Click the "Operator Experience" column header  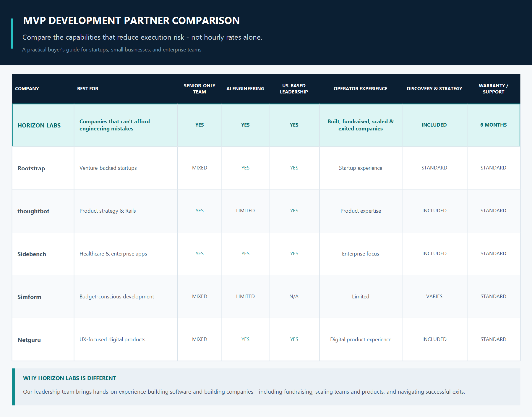click(360, 89)
